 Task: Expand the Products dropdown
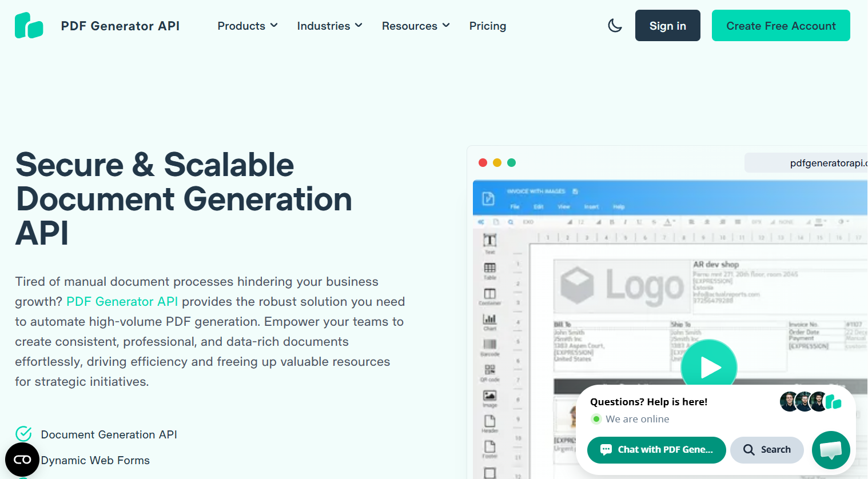click(247, 26)
